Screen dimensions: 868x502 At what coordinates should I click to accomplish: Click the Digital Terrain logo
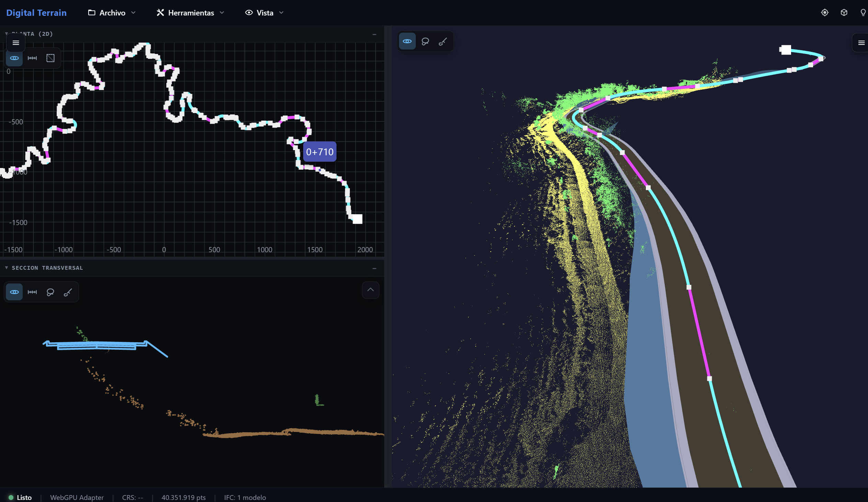click(36, 13)
